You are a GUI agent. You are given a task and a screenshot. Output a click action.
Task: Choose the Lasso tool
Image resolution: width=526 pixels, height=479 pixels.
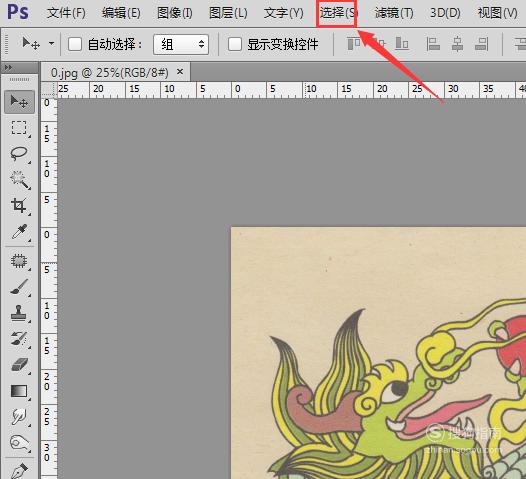[x=19, y=154]
